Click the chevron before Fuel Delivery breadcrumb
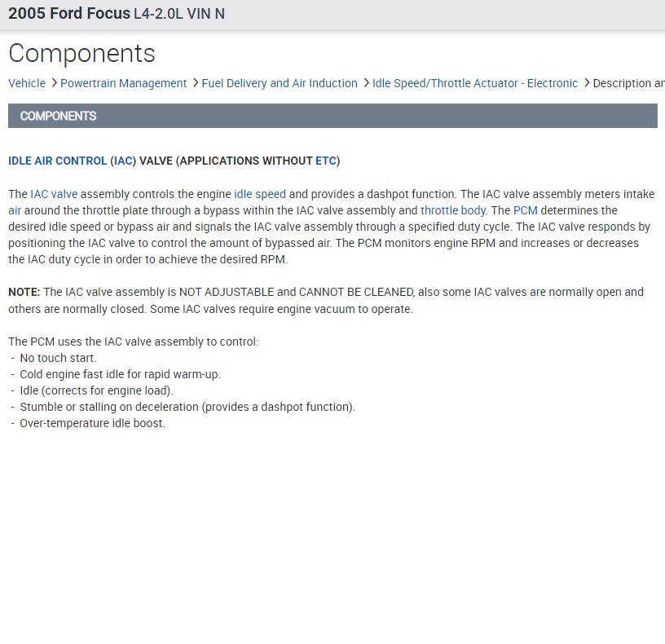Image resolution: width=665 pixels, height=644 pixels. (x=196, y=83)
